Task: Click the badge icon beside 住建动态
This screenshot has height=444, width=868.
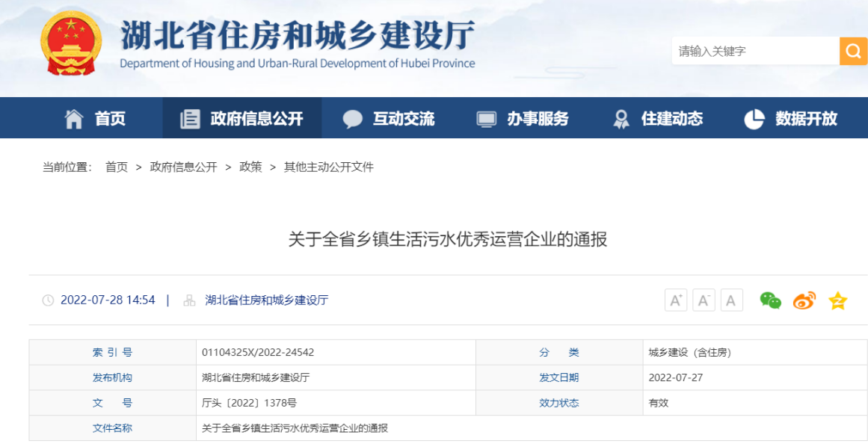Action: 621,119
